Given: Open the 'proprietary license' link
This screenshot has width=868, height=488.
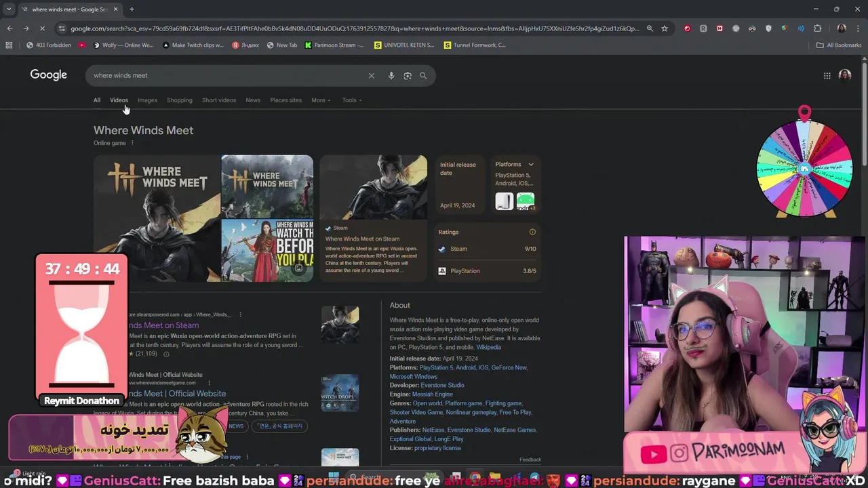Looking at the screenshot, I should (x=437, y=448).
